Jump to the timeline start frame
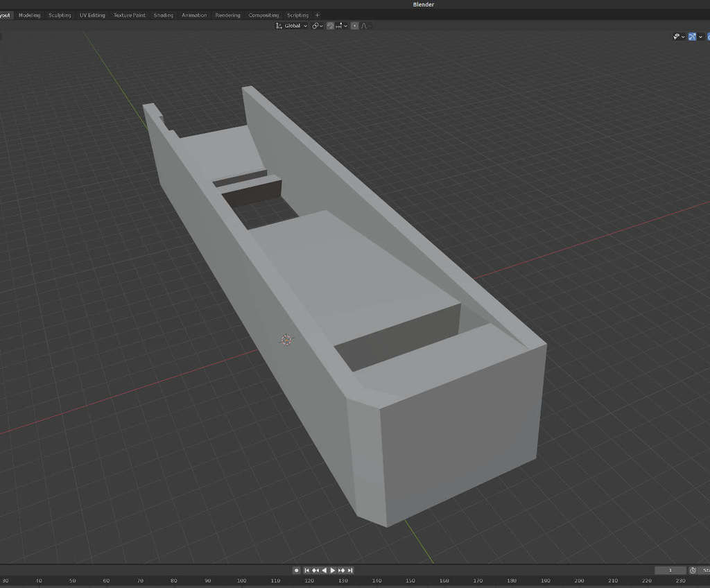This screenshot has width=710, height=588. tap(306, 570)
